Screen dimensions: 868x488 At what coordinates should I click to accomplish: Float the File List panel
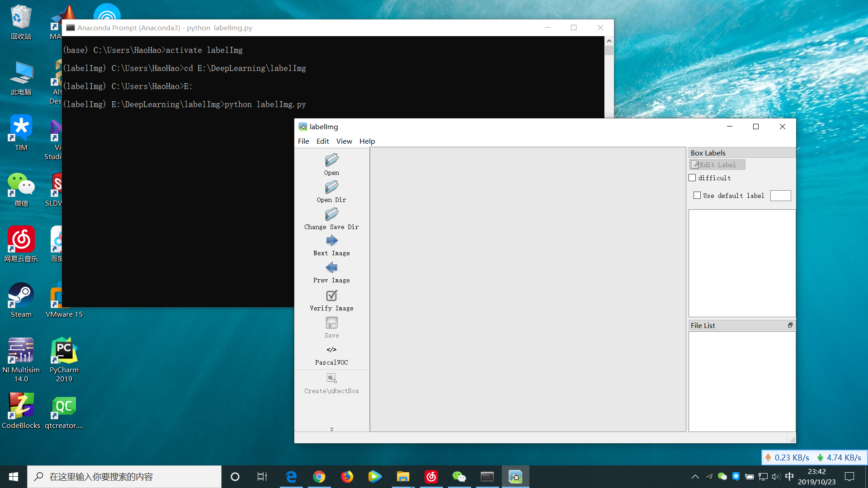click(790, 325)
